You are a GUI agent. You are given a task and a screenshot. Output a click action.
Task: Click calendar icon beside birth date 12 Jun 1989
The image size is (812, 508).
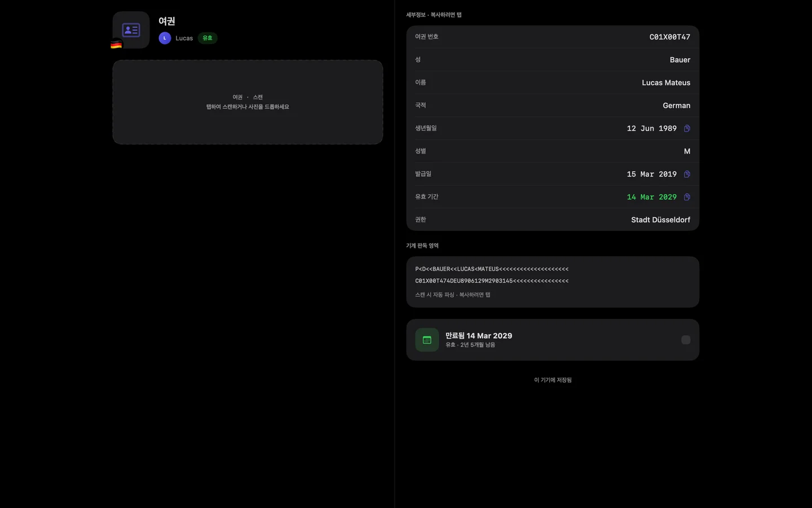tap(687, 128)
